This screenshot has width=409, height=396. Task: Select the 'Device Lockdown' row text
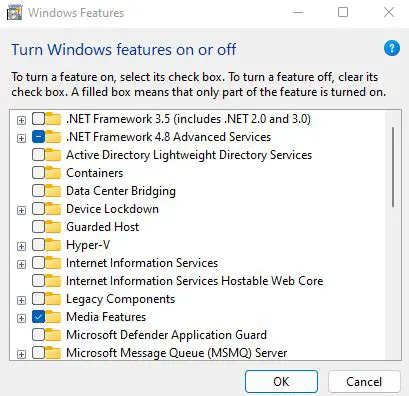[x=112, y=209]
